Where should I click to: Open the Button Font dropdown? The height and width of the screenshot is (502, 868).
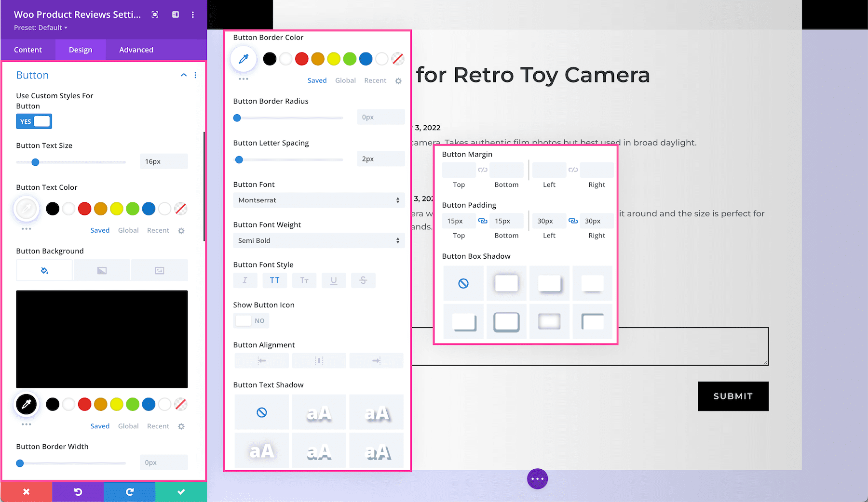[318, 200]
